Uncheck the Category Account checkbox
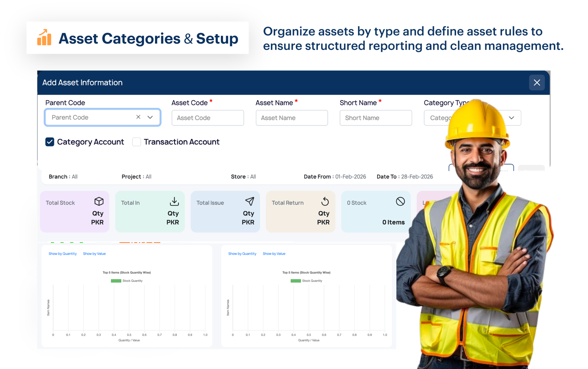This screenshot has height=369, width=588. pyautogui.click(x=50, y=142)
